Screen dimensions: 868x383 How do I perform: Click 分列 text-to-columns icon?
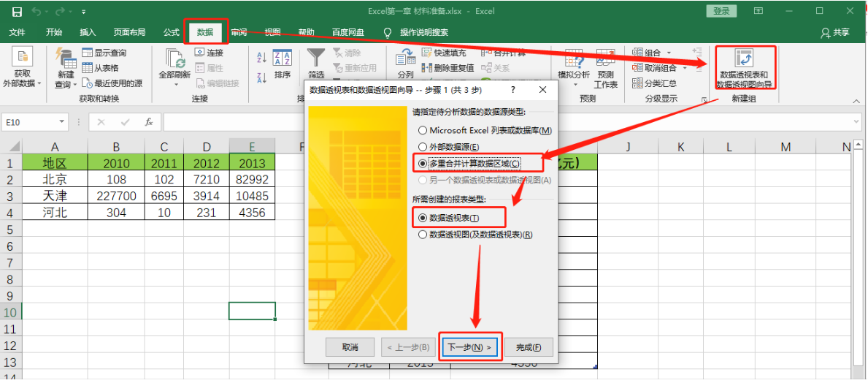406,64
